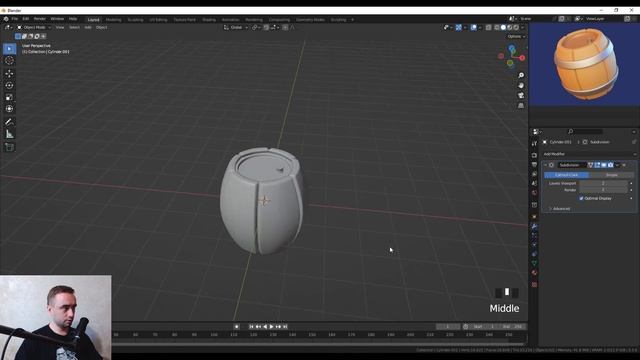Switch to material preview shading

(509, 27)
